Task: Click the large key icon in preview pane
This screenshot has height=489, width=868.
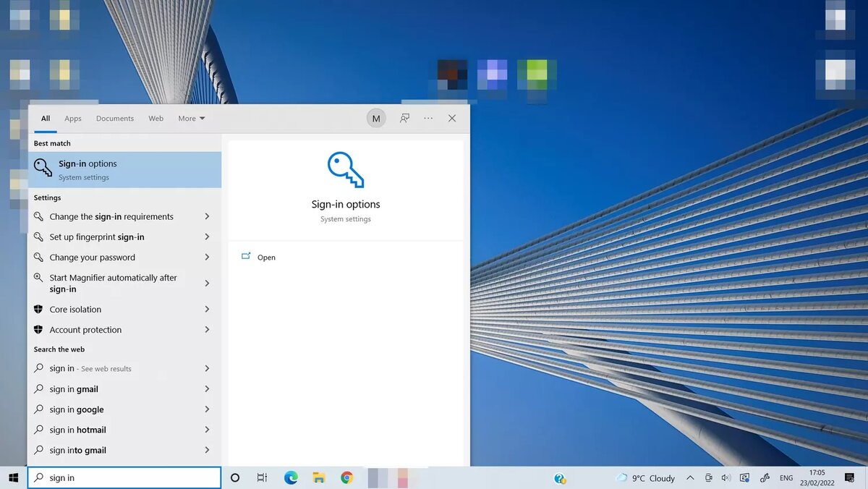Action: coord(346,170)
